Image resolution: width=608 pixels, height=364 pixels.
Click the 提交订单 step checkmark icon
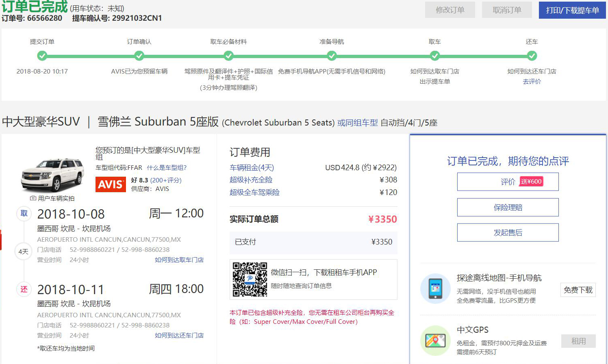[42, 56]
